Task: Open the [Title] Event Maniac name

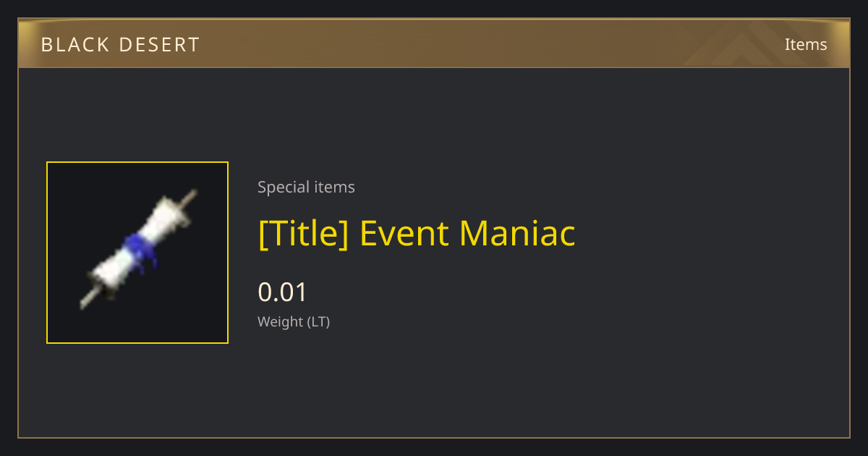Action: click(417, 233)
